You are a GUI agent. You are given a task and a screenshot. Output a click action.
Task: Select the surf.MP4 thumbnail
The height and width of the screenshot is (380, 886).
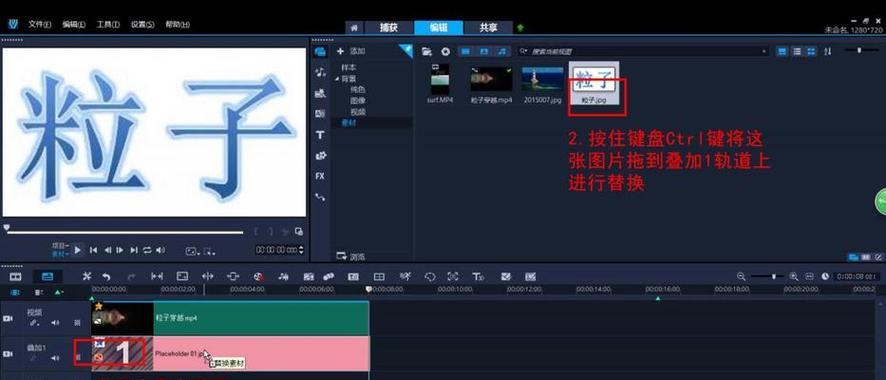click(x=440, y=80)
